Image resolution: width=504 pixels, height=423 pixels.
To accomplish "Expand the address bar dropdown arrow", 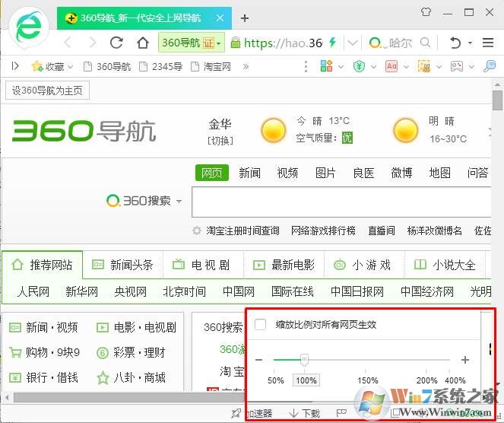I will pyautogui.click(x=352, y=43).
